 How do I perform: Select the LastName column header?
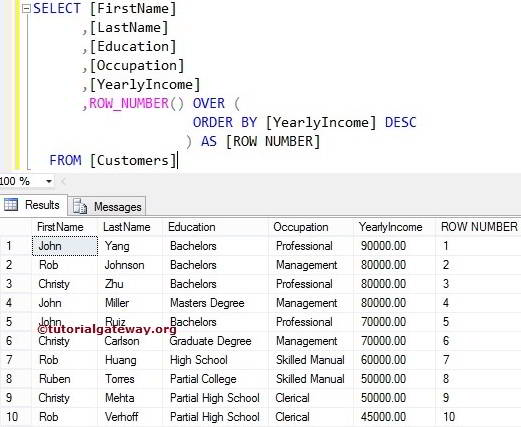(130, 227)
